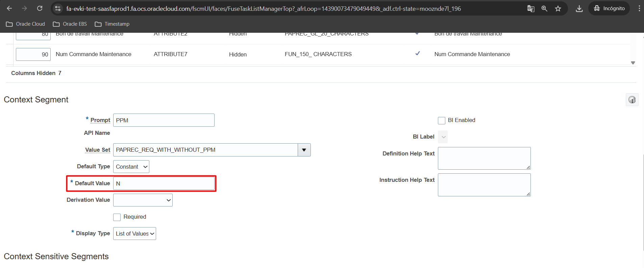Screen dimensions: 644x268
Task: Click the table scroll down arrow
Action: [633, 63]
